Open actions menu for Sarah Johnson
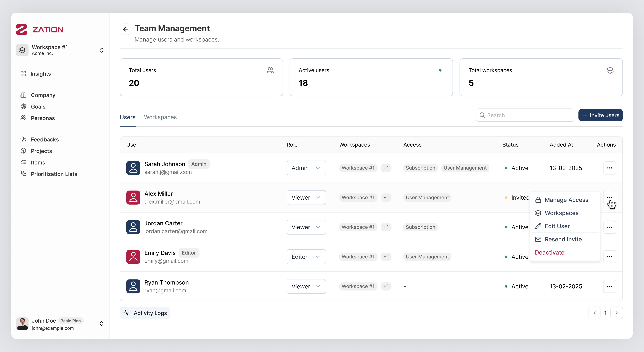644x352 pixels. pos(609,168)
